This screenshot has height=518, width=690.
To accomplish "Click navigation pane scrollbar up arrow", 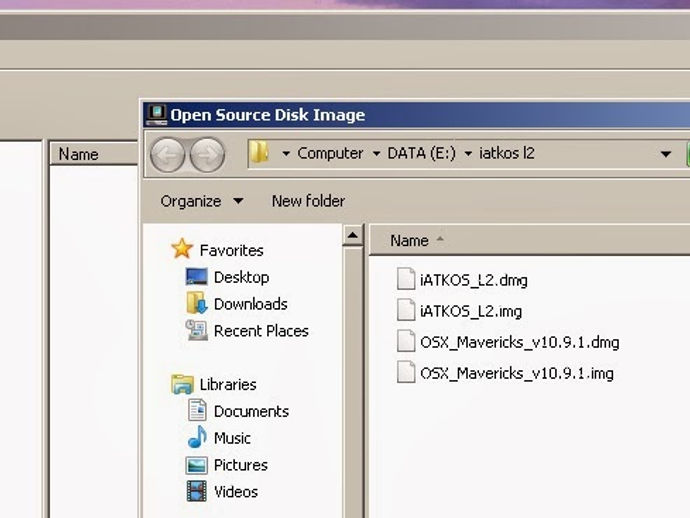I will pos(352,235).
